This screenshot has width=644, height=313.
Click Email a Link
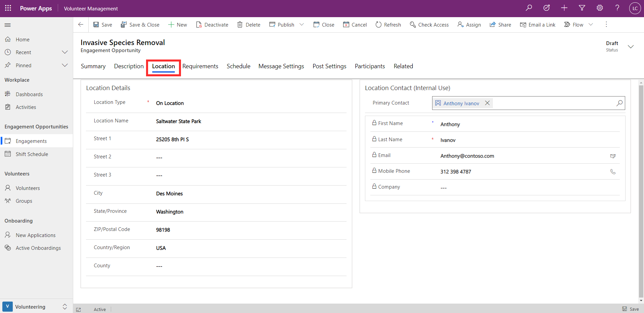pos(538,25)
